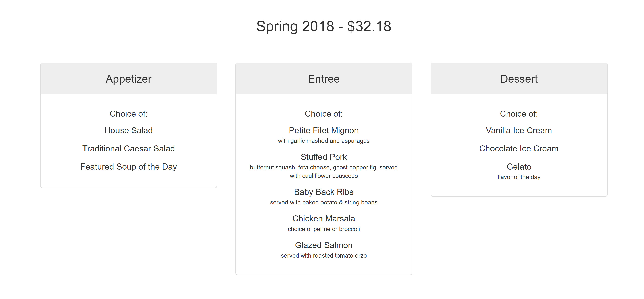Viewport: 644px width, 299px height.
Task: Click Featured Soup of the Day
Action: [x=129, y=167]
